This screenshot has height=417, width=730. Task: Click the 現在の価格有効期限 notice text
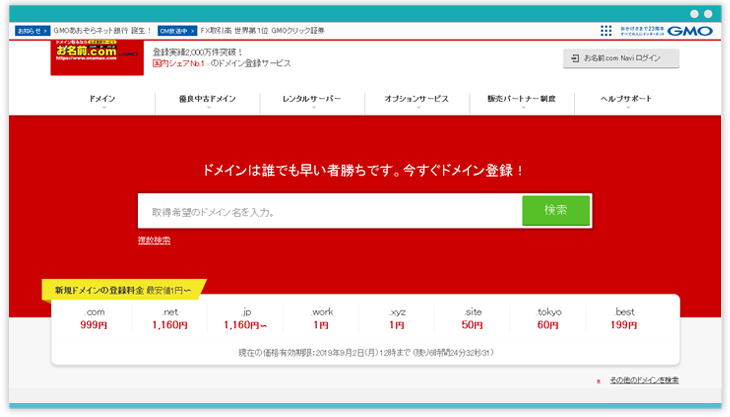pyautogui.click(x=366, y=353)
